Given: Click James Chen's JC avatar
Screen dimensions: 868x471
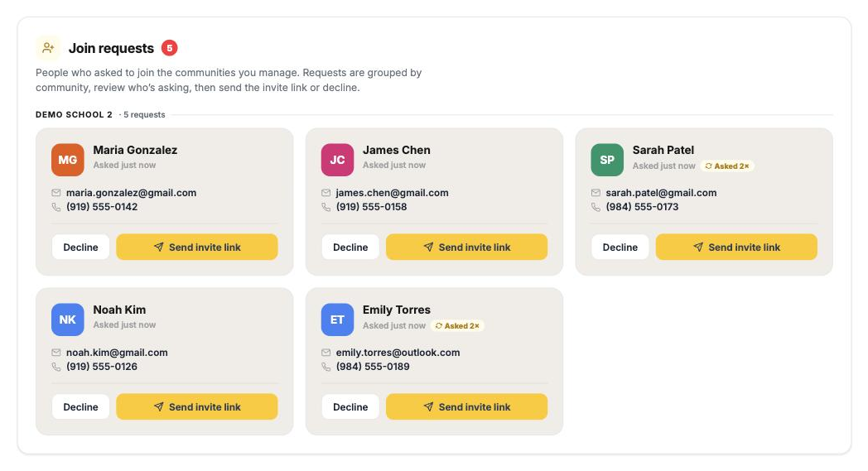Looking at the screenshot, I should (337, 160).
